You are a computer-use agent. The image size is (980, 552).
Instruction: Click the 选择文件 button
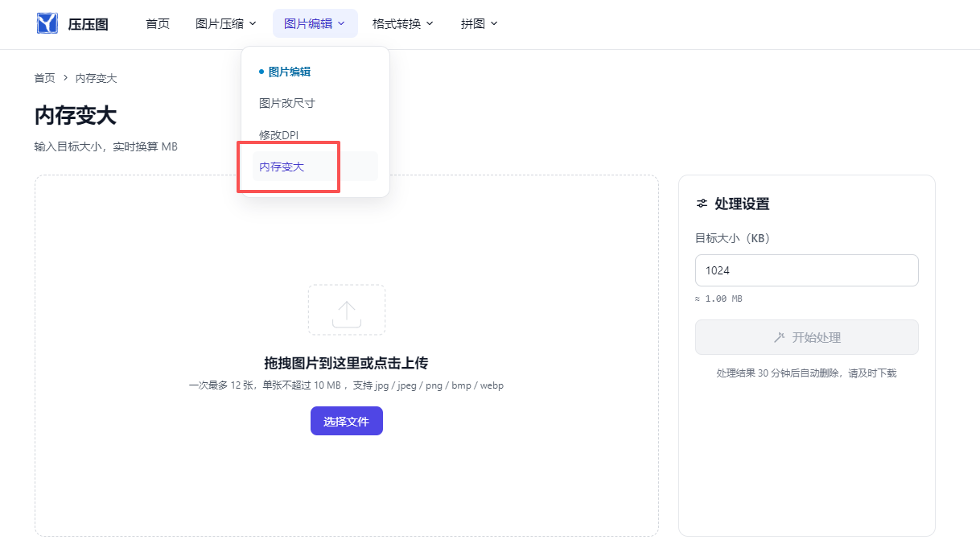click(346, 421)
